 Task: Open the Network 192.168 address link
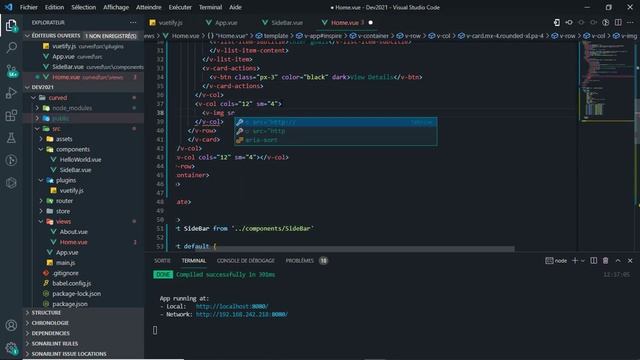tap(242, 314)
